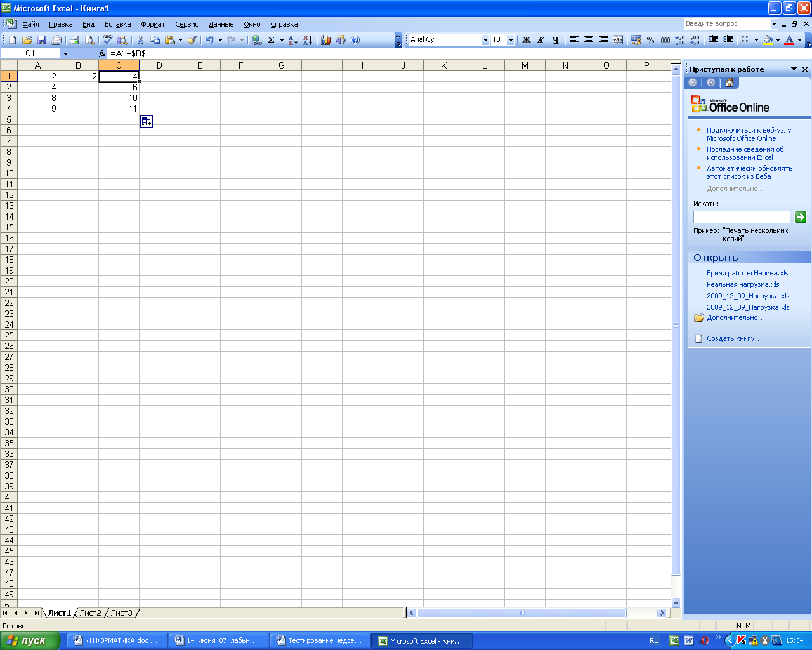
Task: Open the task pane title dropdown menu
Action: click(794, 69)
